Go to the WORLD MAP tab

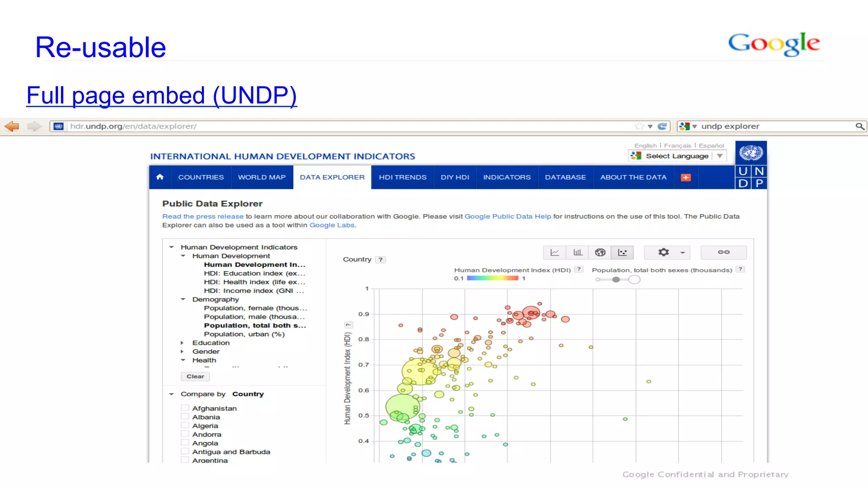click(262, 177)
